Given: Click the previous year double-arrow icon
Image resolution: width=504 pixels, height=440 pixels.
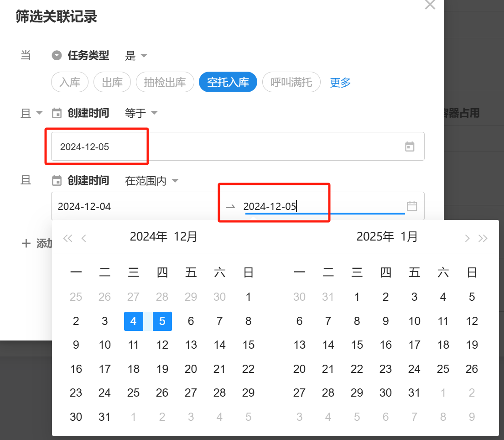Looking at the screenshot, I should click(x=68, y=238).
